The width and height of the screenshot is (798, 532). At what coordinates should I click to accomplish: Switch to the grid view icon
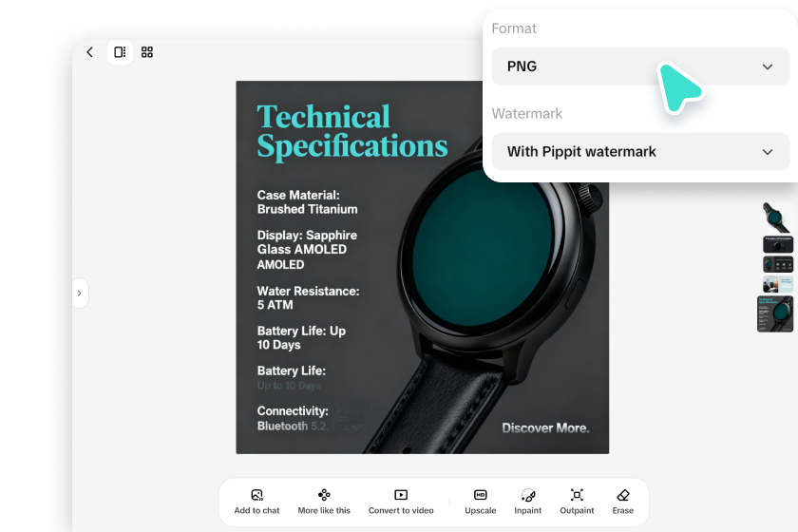coord(147,52)
